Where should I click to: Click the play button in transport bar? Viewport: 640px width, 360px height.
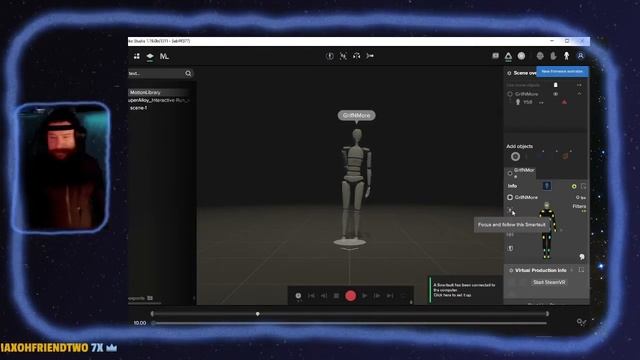pyautogui.click(x=364, y=296)
